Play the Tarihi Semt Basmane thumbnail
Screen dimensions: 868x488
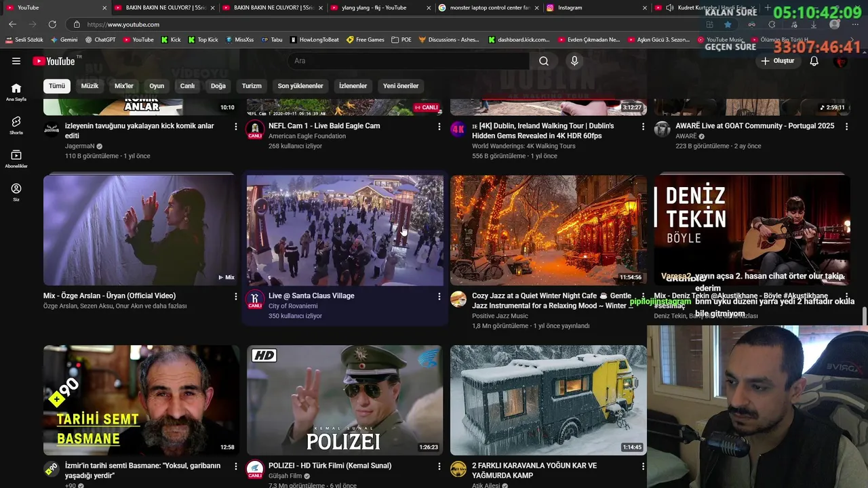(x=141, y=400)
